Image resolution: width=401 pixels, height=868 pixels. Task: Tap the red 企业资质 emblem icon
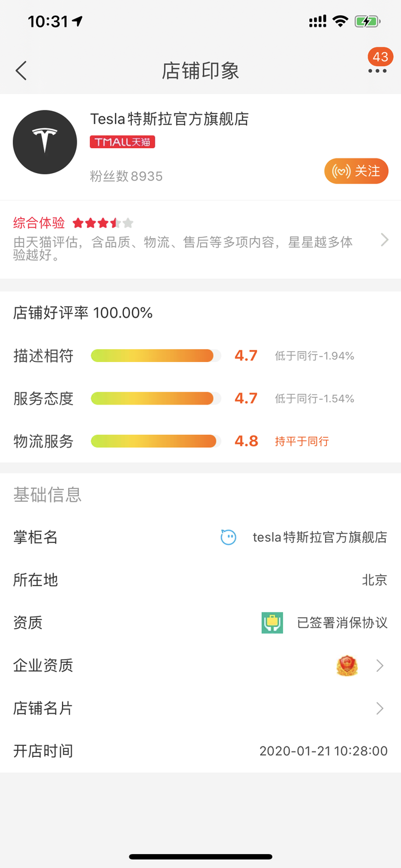pyautogui.click(x=347, y=666)
